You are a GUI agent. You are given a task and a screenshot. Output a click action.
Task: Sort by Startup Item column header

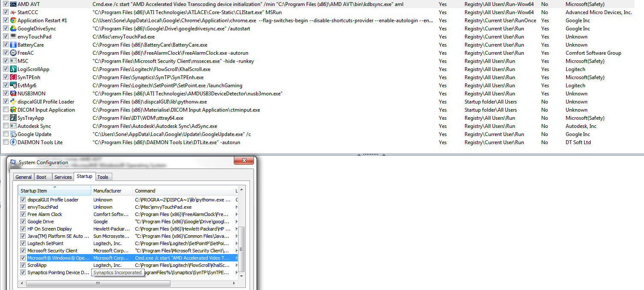55,191
